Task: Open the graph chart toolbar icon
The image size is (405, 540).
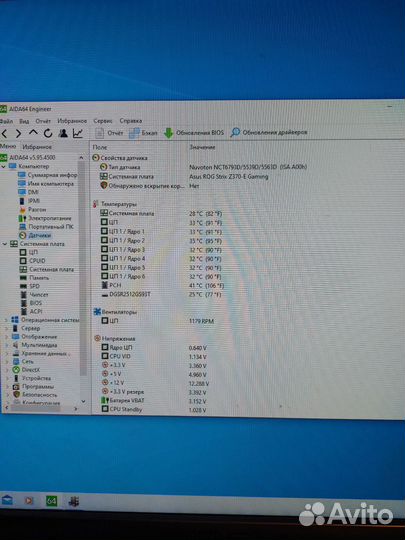Action: click(77, 133)
